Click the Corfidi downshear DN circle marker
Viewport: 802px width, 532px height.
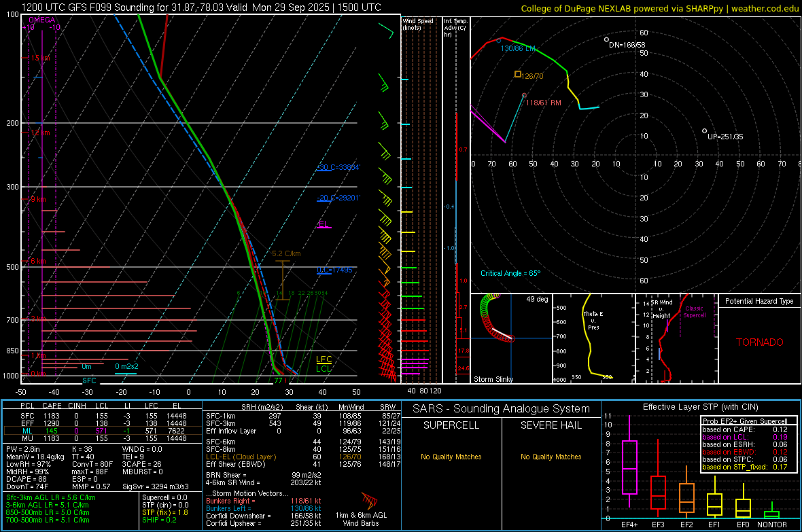[607, 39]
